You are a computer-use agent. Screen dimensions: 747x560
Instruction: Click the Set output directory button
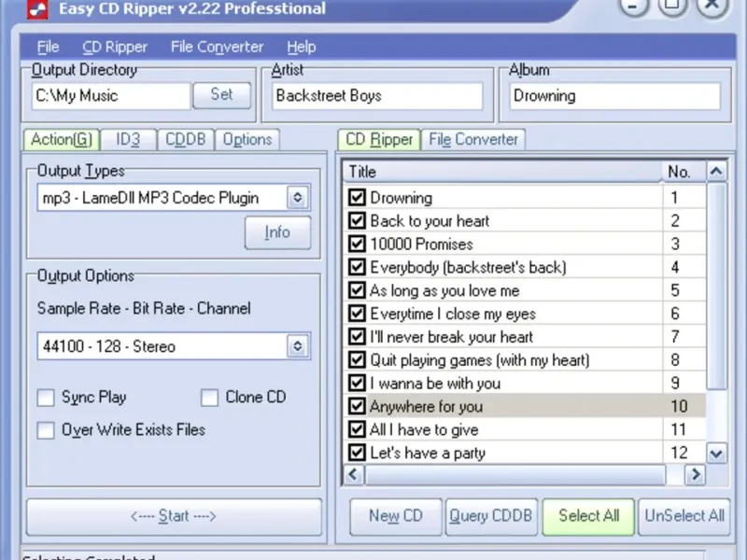(221, 95)
